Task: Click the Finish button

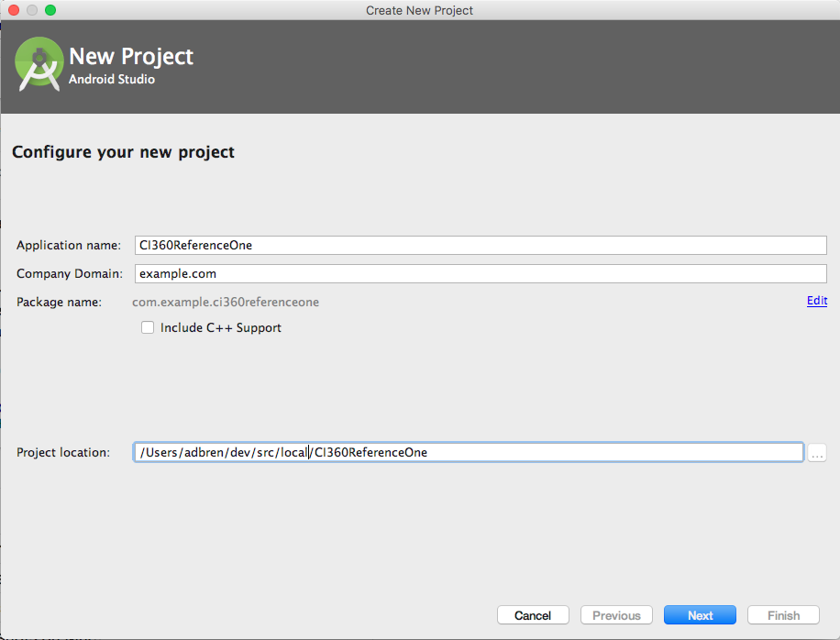Action: 783,614
